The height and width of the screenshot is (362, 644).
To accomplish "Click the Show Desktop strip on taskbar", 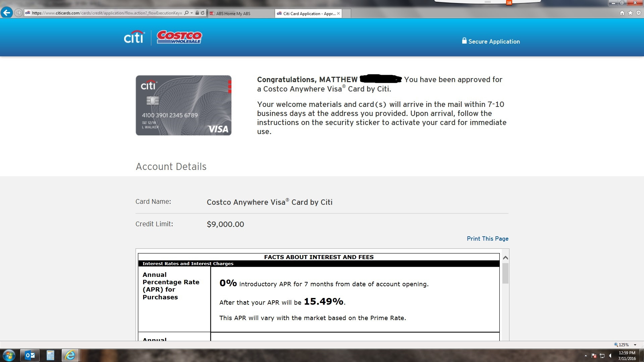I will (641, 355).
